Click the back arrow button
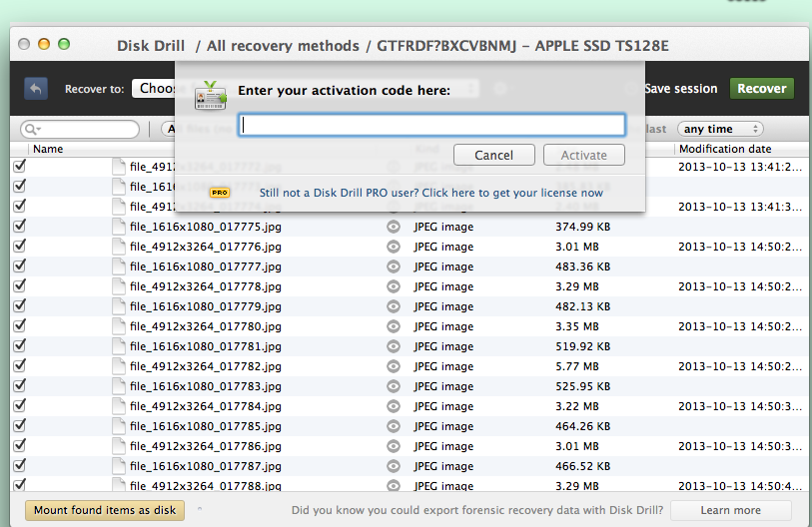This screenshot has width=812, height=527. (x=36, y=89)
